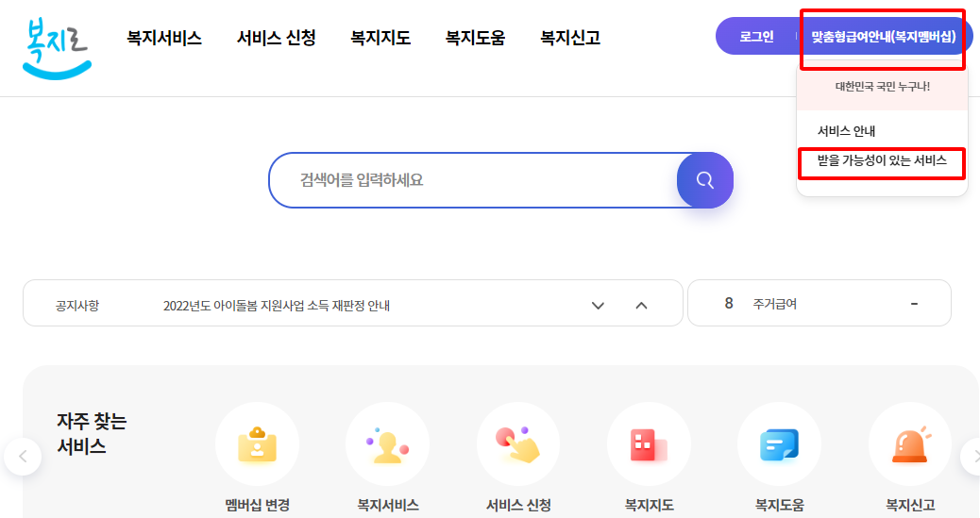Screen dimensions: 980x518
Task: Open the 복지도움 blue chat icon
Action: tap(780, 443)
